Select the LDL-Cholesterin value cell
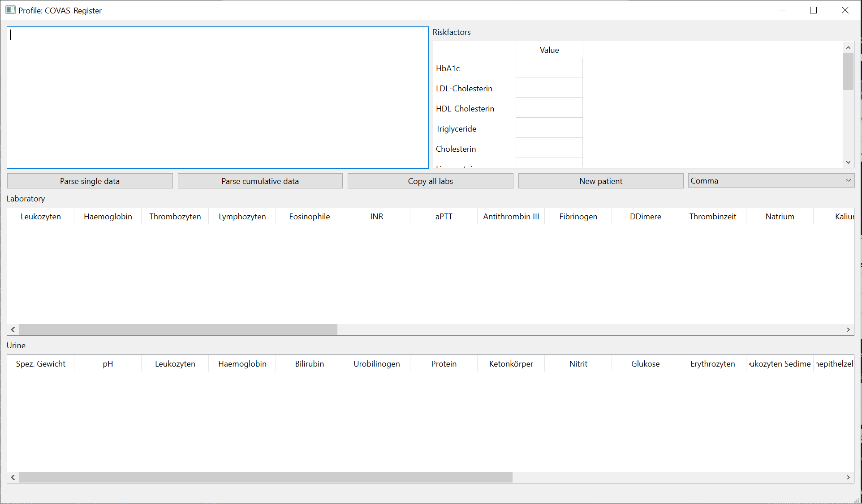The width and height of the screenshot is (862, 504). 549,88
